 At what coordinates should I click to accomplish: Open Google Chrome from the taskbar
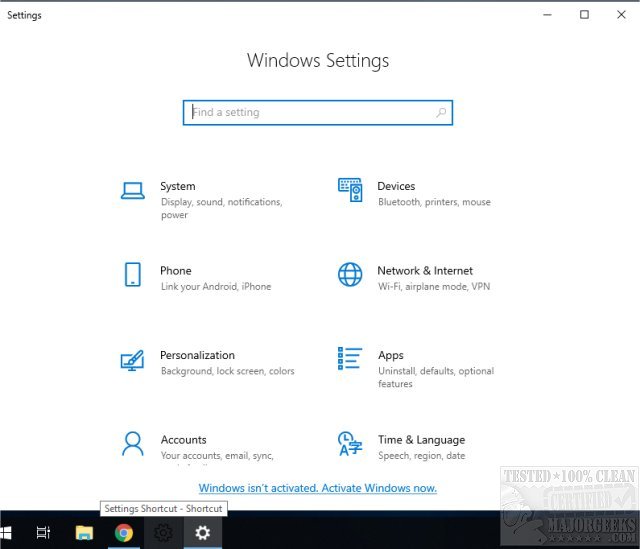[124, 533]
